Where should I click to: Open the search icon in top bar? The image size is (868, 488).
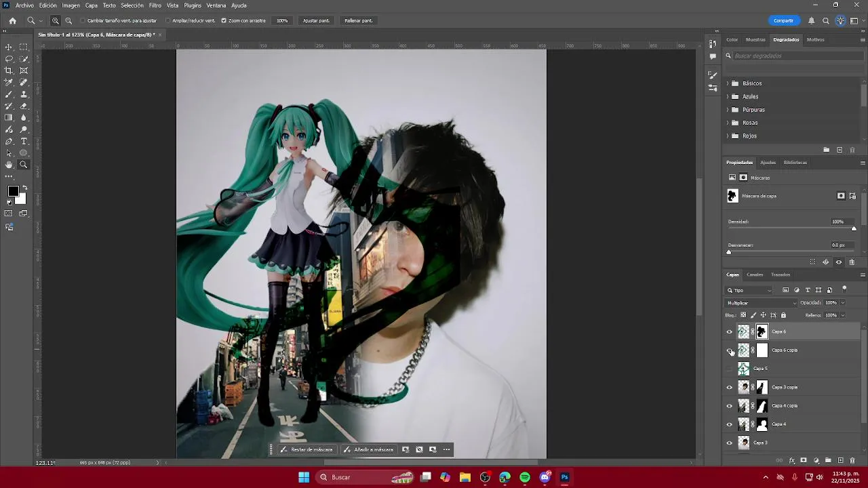point(825,20)
